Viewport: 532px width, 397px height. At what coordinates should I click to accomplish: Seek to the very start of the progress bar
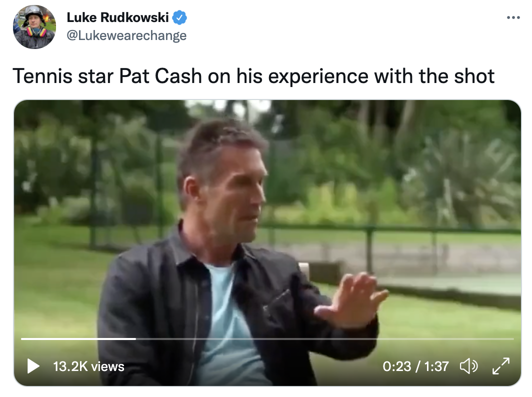pyautogui.click(x=22, y=338)
